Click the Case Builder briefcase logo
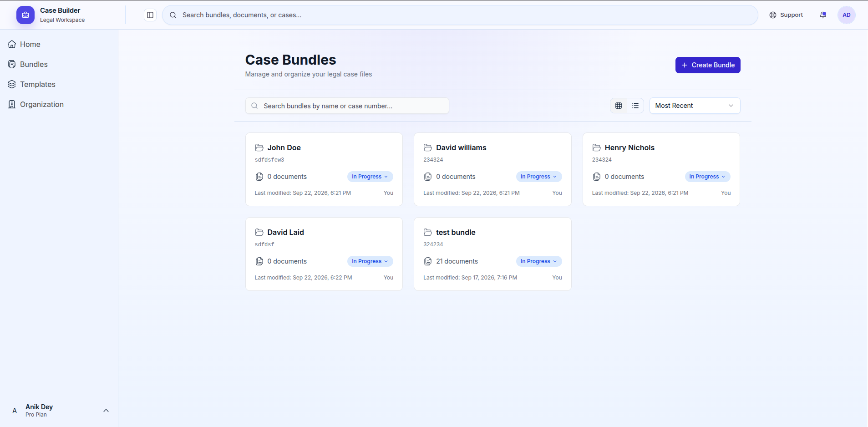The image size is (868, 427). point(25,15)
